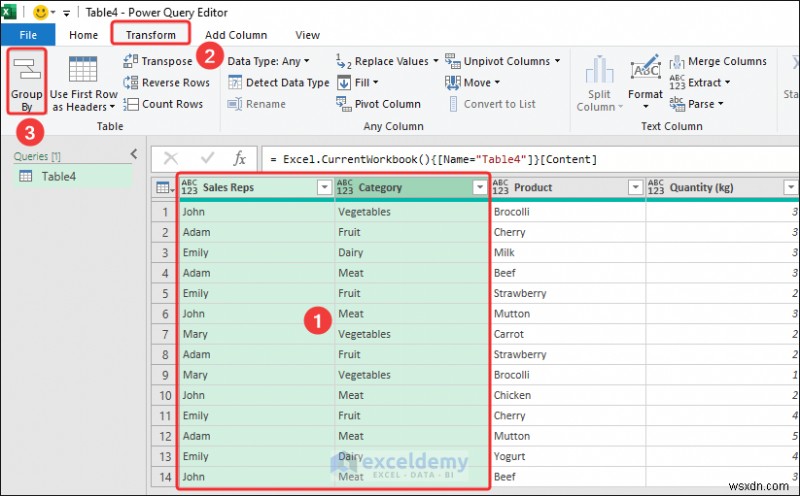Click the Chicken cell in row 10
800x496 pixels.
(x=567, y=395)
